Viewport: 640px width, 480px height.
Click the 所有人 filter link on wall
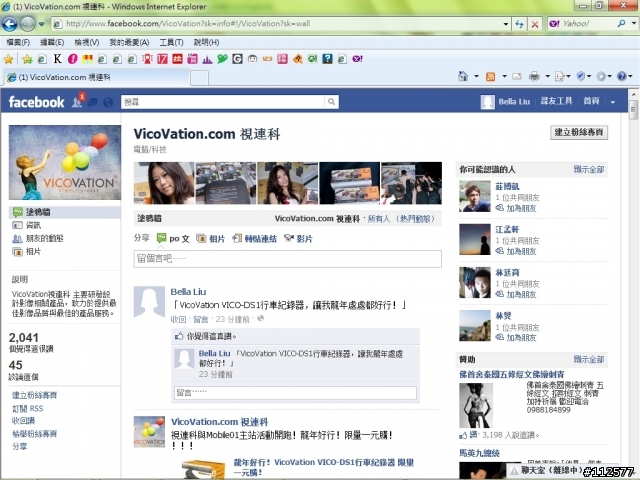378,219
